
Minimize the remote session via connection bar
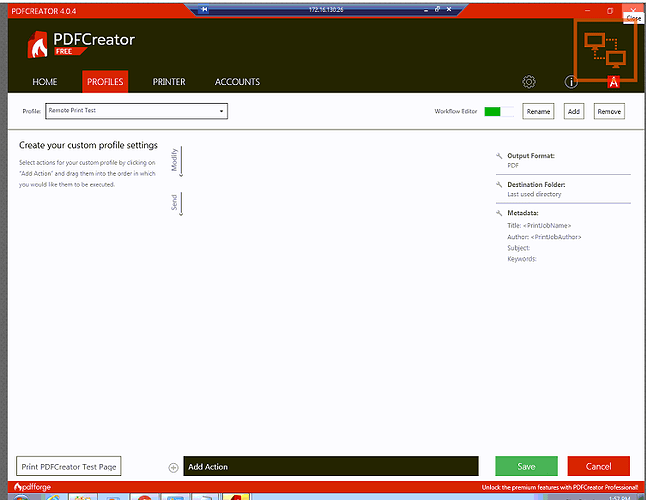pos(426,9)
